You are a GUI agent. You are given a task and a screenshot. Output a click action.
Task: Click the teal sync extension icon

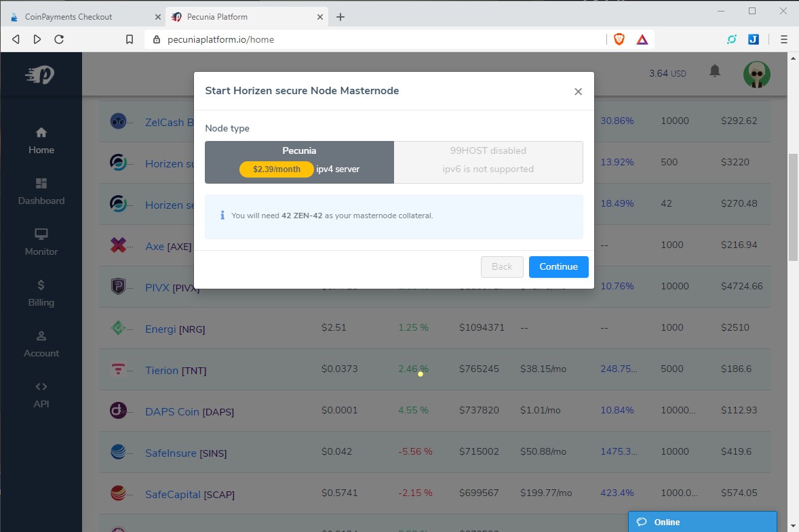pos(732,39)
